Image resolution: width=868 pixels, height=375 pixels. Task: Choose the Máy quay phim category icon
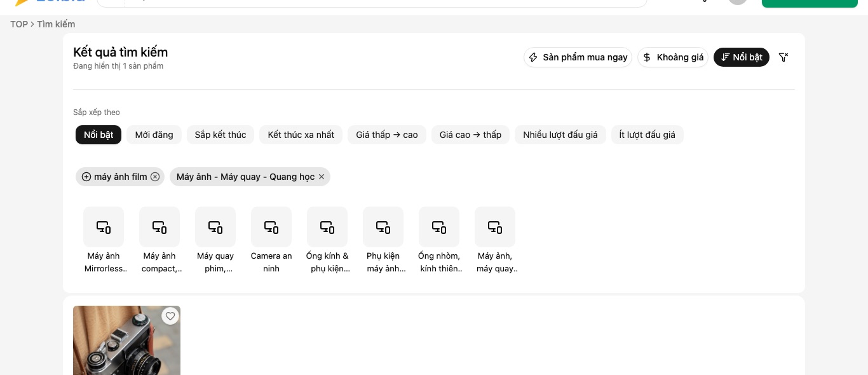(x=215, y=227)
